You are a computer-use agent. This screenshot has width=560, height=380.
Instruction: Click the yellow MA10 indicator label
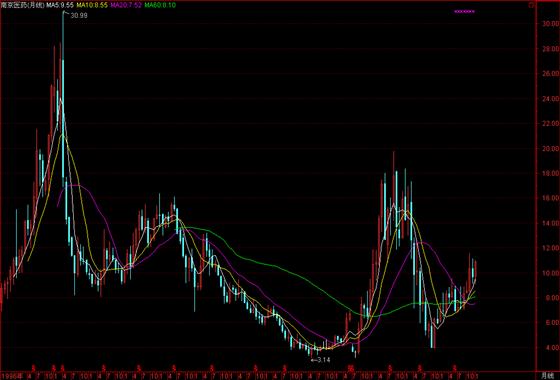click(x=92, y=5)
